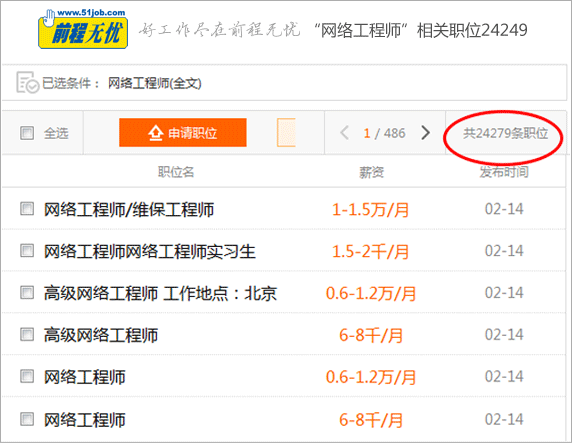The height and width of the screenshot is (443, 572).
Task: Click the upload icon on 申请职位
Action: 155,133
